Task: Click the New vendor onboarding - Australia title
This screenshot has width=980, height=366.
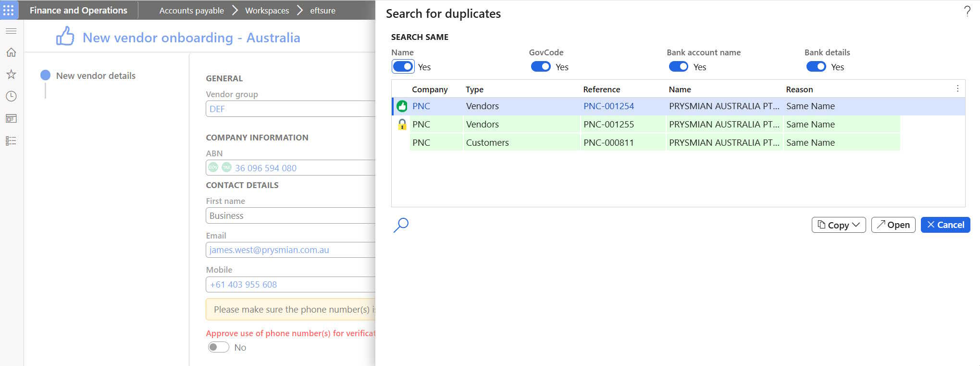Action: tap(191, 38)
